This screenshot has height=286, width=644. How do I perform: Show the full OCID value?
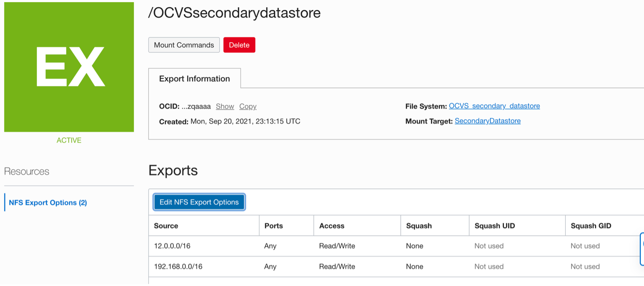tap(225, 106)
